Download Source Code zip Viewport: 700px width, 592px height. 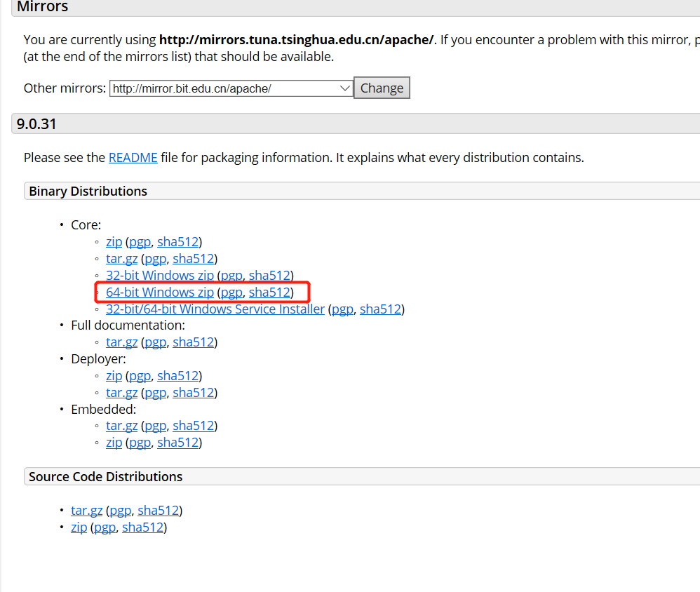79,527
